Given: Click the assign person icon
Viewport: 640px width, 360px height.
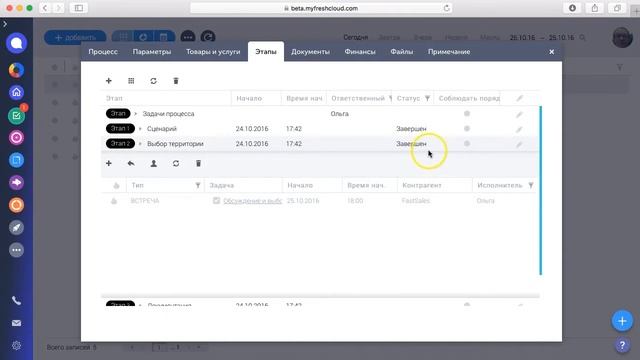Looking at the screenshot, I should tap(153, 163).
